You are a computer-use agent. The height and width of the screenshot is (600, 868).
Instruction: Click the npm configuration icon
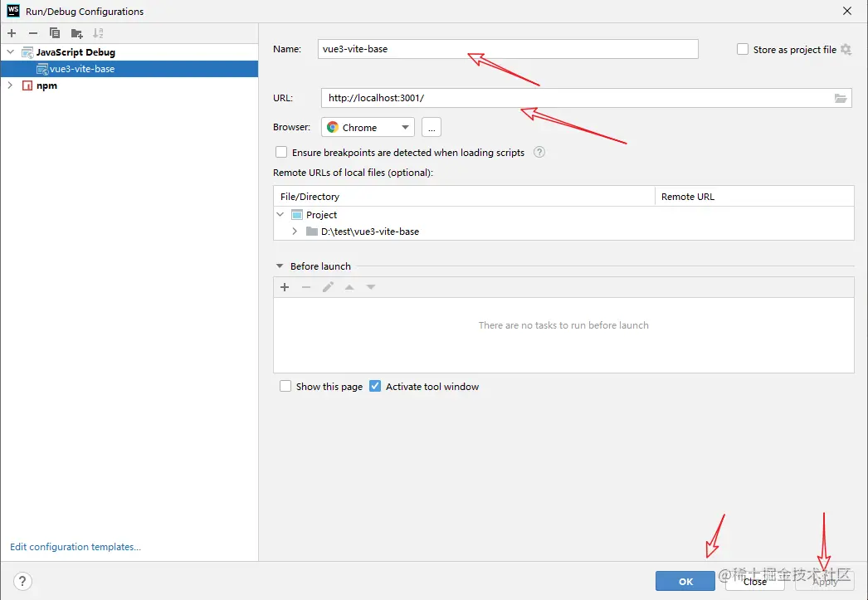point(27,85)
